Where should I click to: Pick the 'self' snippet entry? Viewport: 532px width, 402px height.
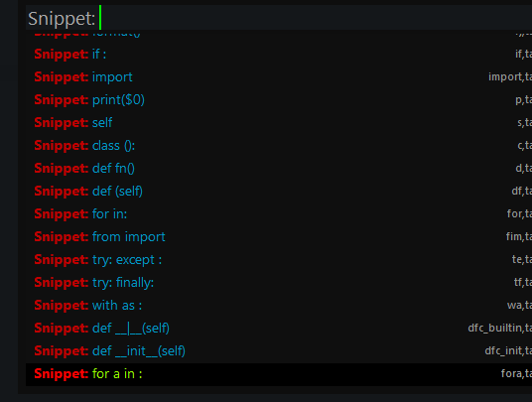[x=279, y=122]
